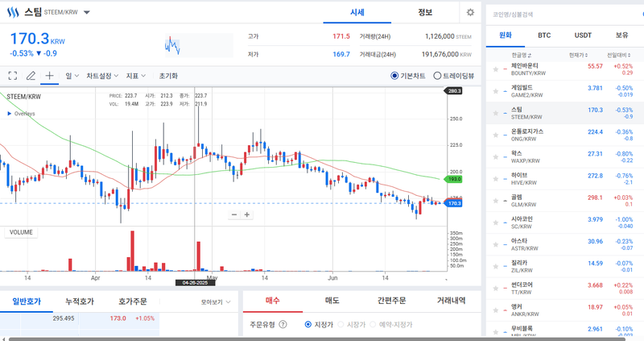
Task: Open the chart settings gear icon
Action: click(470, 12)
